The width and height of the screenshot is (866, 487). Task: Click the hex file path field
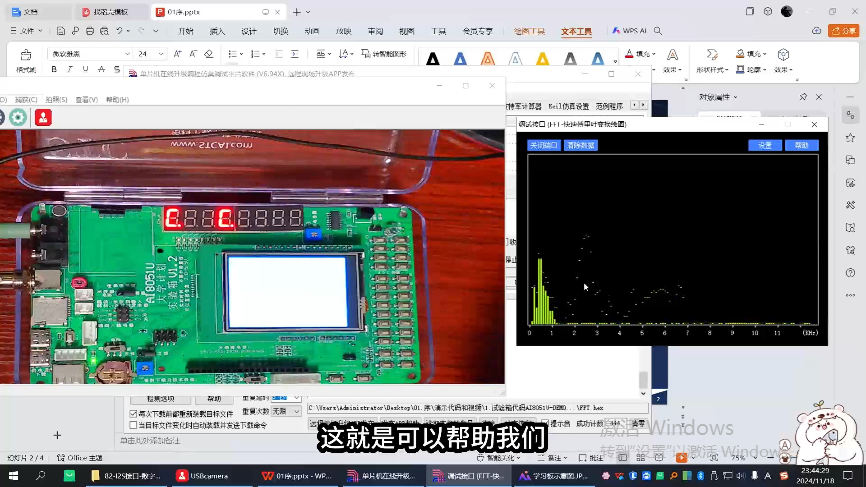(x=477, y=407)
